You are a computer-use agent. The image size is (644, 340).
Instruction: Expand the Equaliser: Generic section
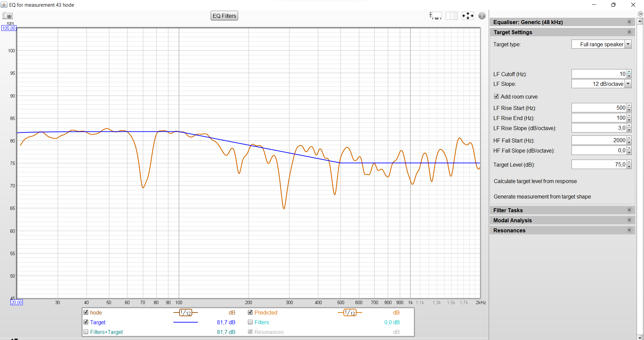pyautogui.click(x=629, y=22)
